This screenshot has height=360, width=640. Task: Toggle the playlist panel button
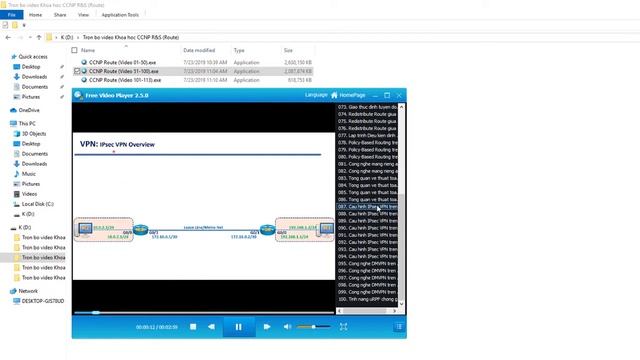point(399,327)
